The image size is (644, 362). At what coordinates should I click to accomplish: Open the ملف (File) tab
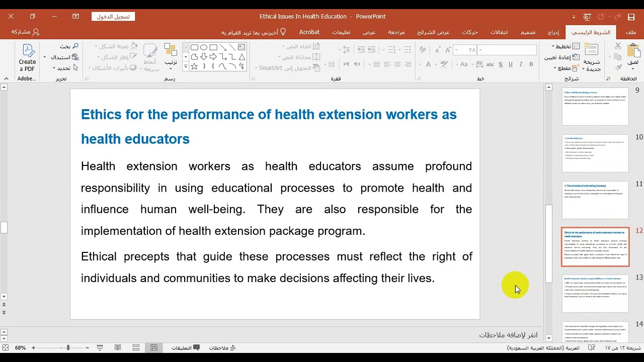click(631, 32)
